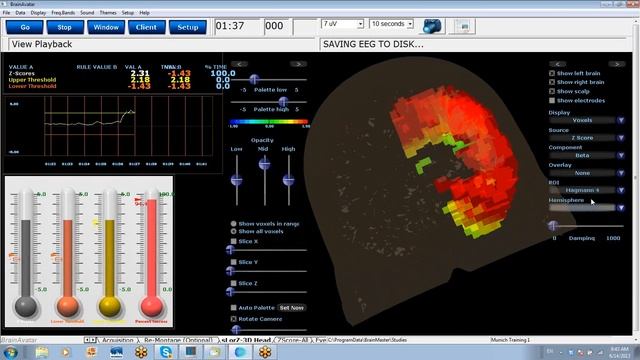
Task: Open the file explorer folder on taskbar
Action: pos(42,351)
